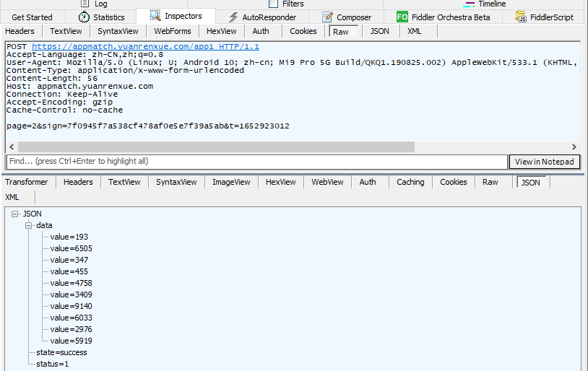Open the WebForms tab
This screenshot has height=371, width=588.
click(173, 31)
